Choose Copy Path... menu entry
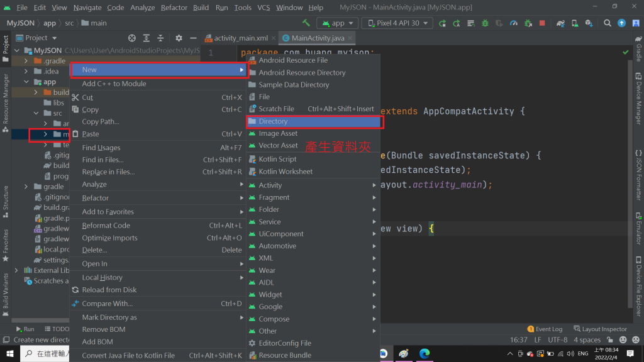This screenshot has width=644, height=362. [x=158, y=121]
